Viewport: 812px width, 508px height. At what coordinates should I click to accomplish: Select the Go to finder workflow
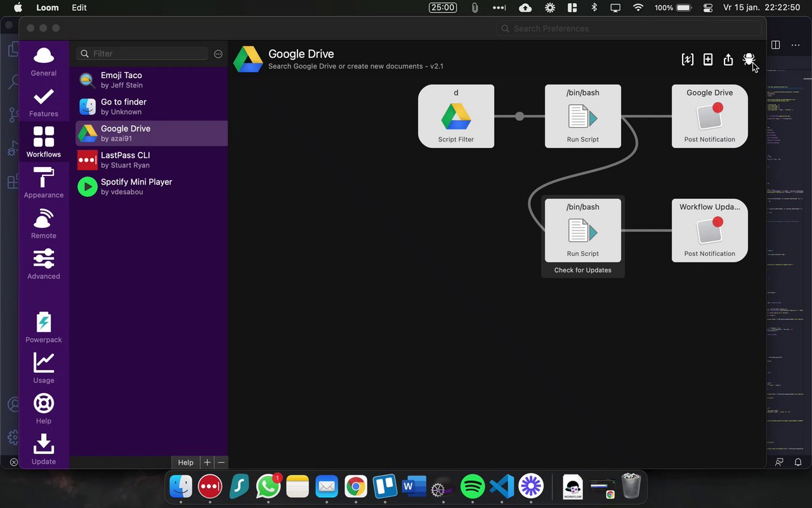[152, 107]
